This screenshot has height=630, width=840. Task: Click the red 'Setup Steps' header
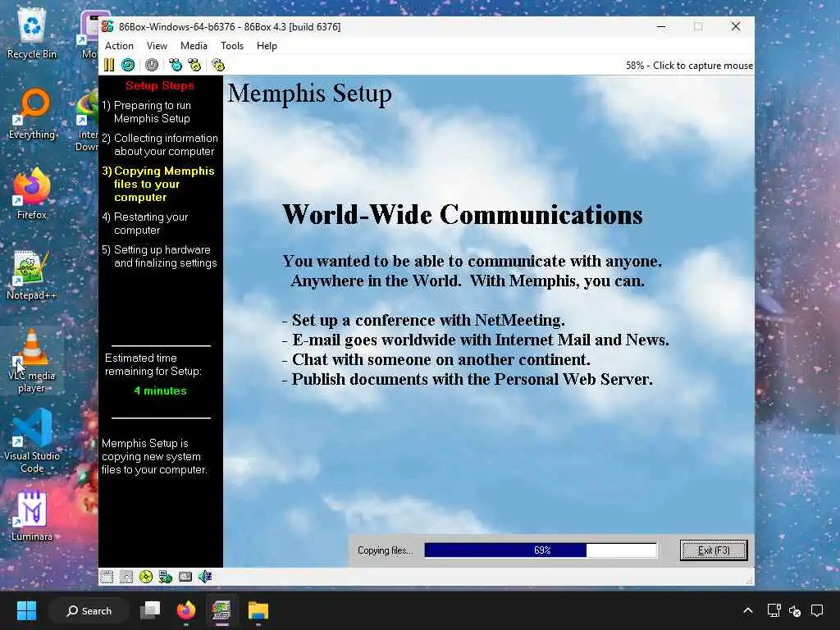[160, 85]
